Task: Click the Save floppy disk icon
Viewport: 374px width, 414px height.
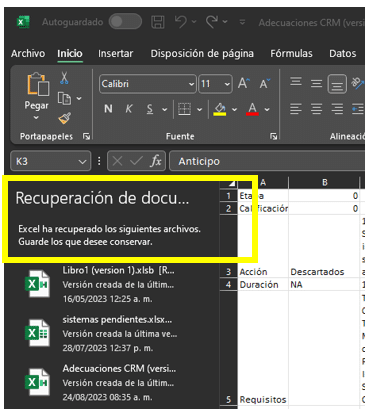Action: [158, 22]
